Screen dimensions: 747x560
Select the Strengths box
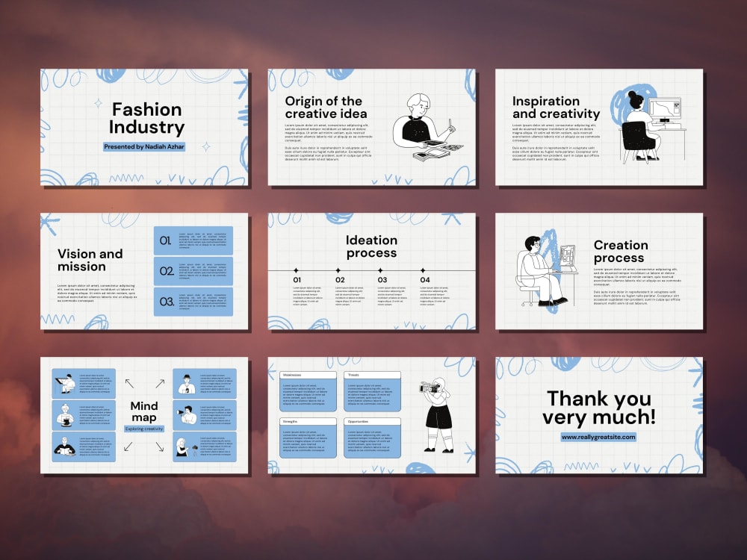[x=308, y=438]
